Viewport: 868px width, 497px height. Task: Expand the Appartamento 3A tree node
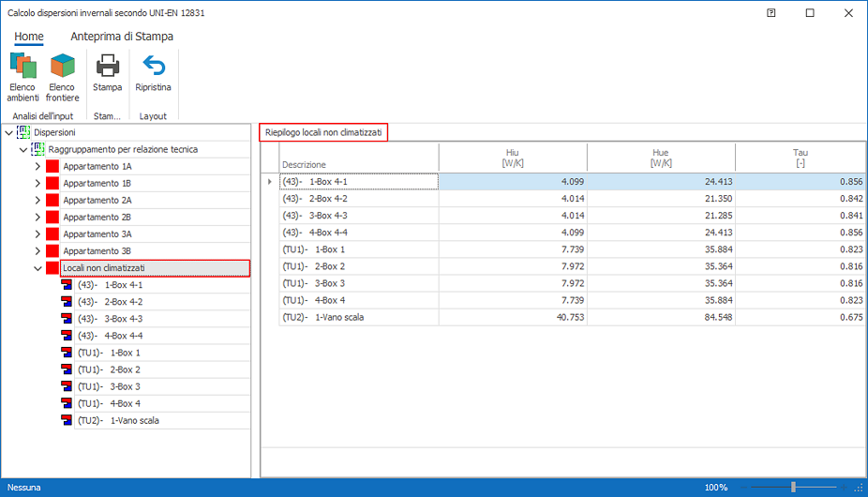pos(37,234)
